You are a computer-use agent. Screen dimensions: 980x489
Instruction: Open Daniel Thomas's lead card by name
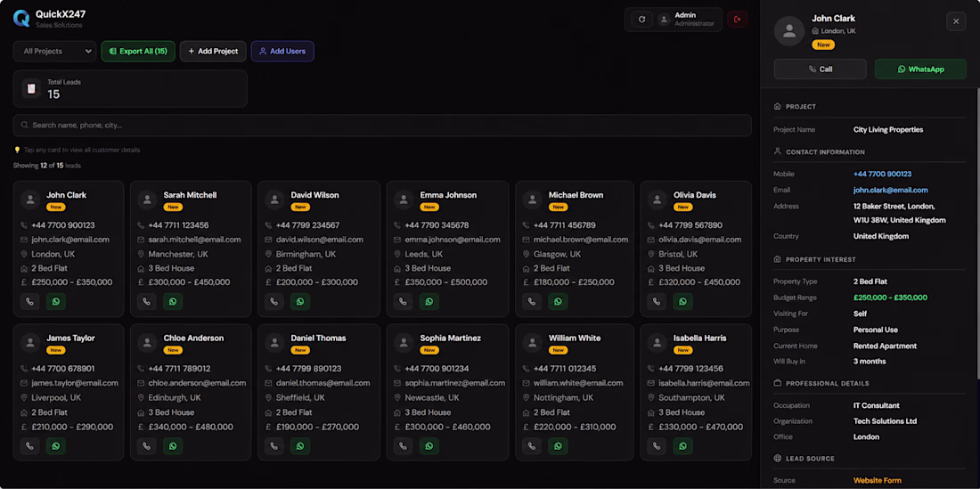pyautogui.click(x=318, y=338)
